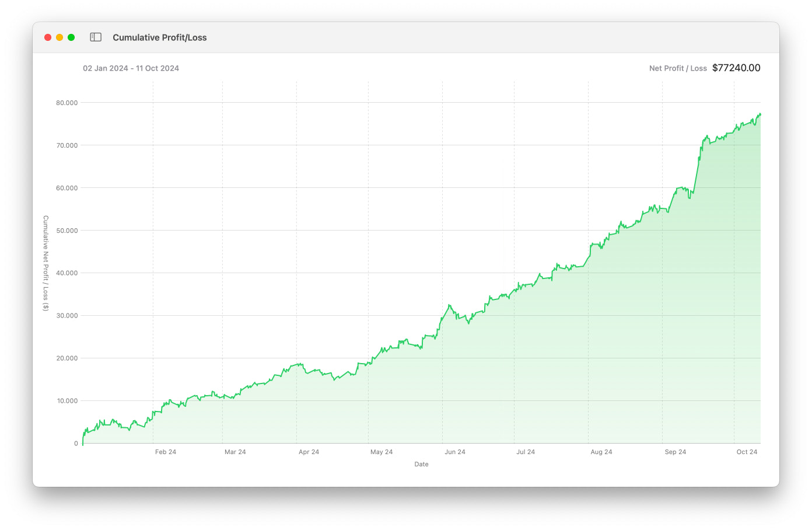The width and height of the screenshot is (812, 530).
Task: Click the Cumulative Net Profit / Loss ($) axis title
Action: point(45,263)
